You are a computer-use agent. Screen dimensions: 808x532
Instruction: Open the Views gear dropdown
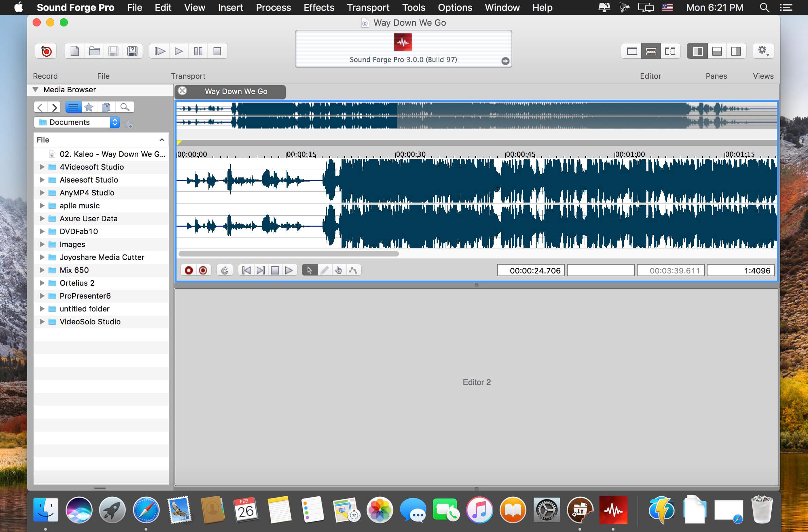pos(764,51)
